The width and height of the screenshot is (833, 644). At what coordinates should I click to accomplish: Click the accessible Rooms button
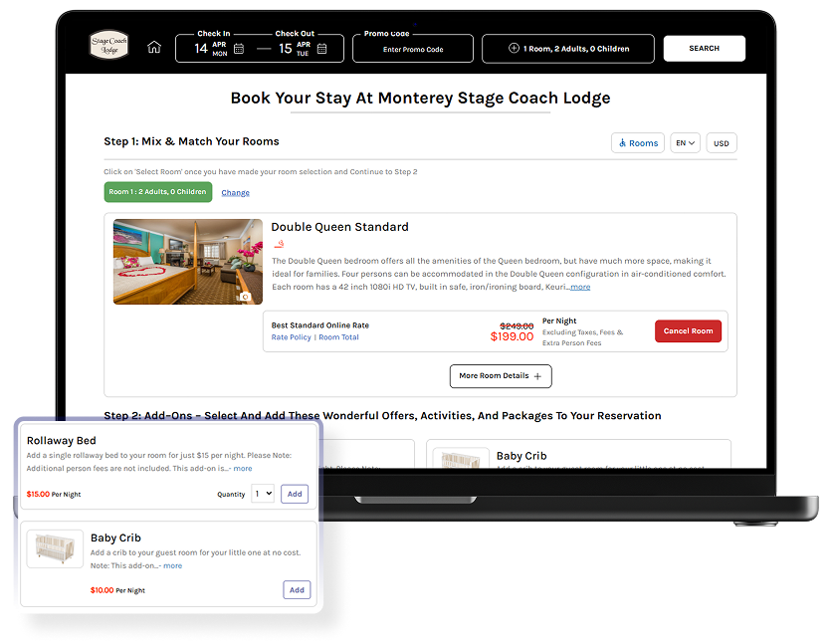pyautogui.click(x=638, y=143)
